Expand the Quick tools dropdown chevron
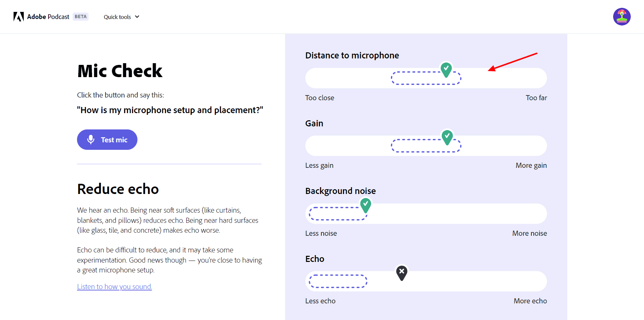644x320 pixels. pyautogui.click(x=137, y=17)
